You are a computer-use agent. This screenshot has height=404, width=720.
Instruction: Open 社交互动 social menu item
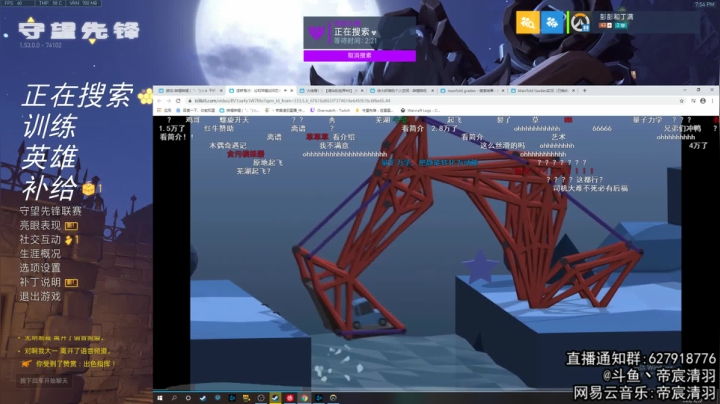[x=40, y=240]
